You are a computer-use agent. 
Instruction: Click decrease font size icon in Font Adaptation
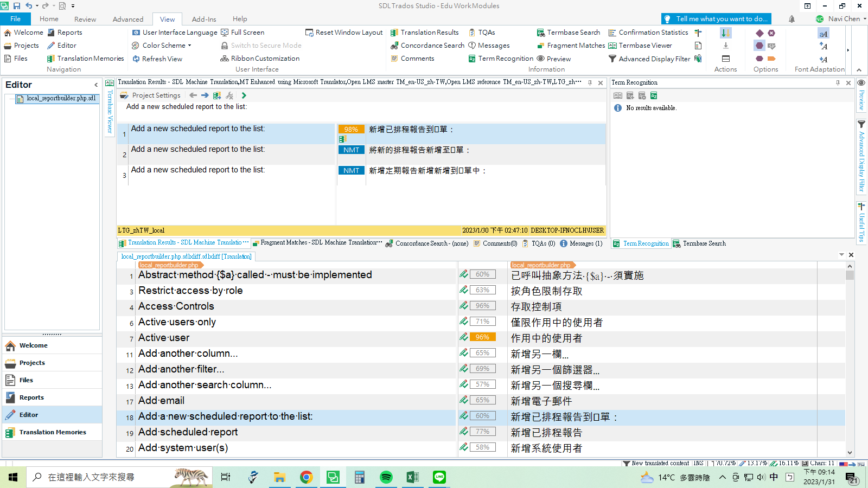coord(824,59)
